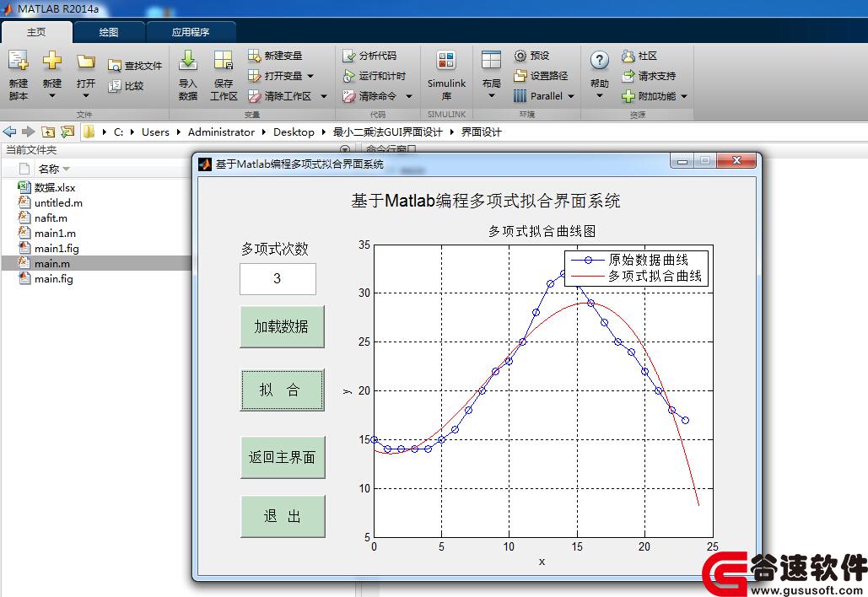Click Request Support (请求支持)
Image resolution: width=868 pixels, height=597 pixels.
(649, 76)
